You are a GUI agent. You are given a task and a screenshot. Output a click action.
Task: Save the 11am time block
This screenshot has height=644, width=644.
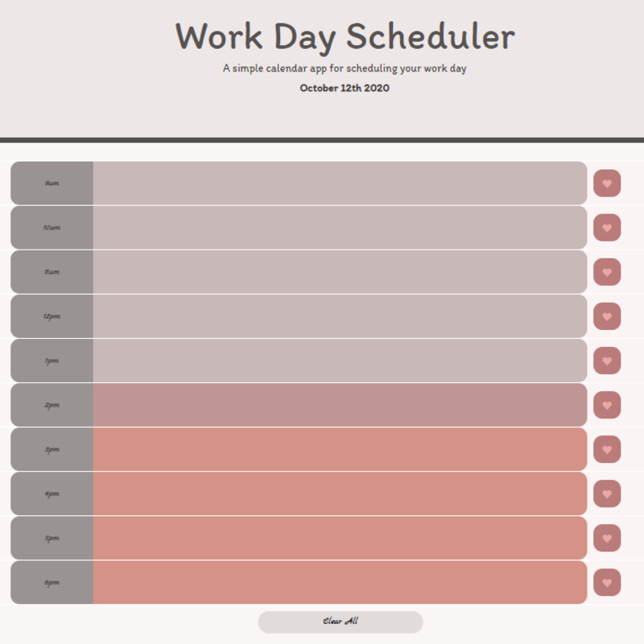click(x=608, y=271)
